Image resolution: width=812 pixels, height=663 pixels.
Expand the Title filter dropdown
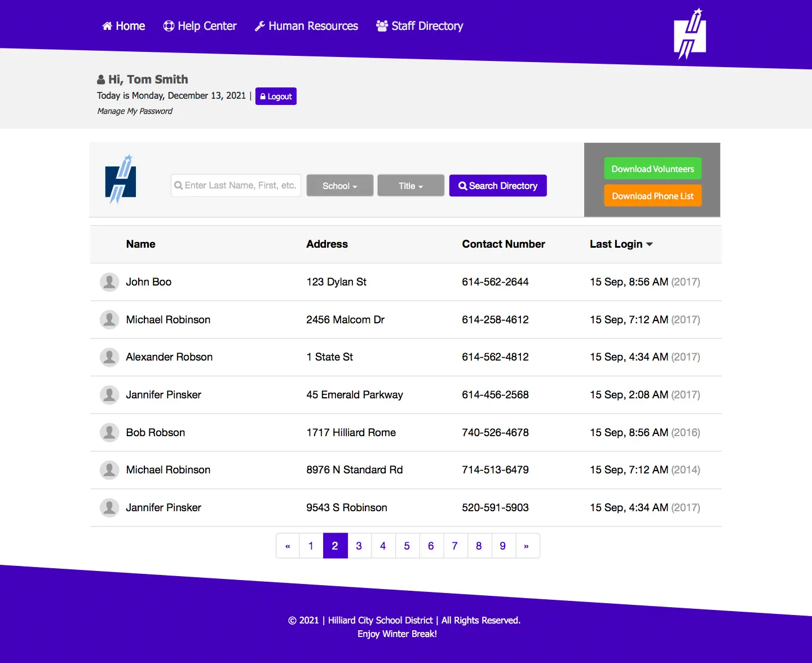coord(411,186)
